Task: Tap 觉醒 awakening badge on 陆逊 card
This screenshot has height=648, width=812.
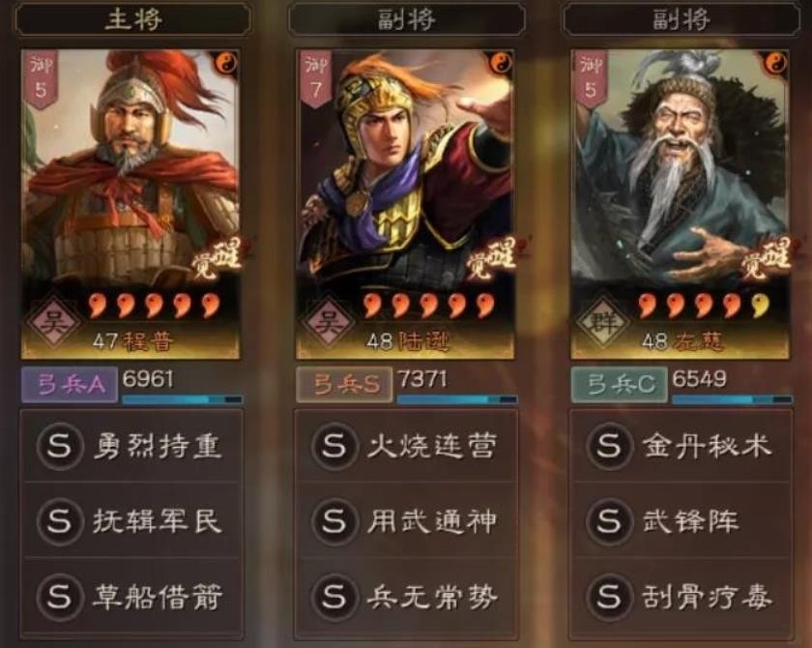Action: (x=492, y=259)
